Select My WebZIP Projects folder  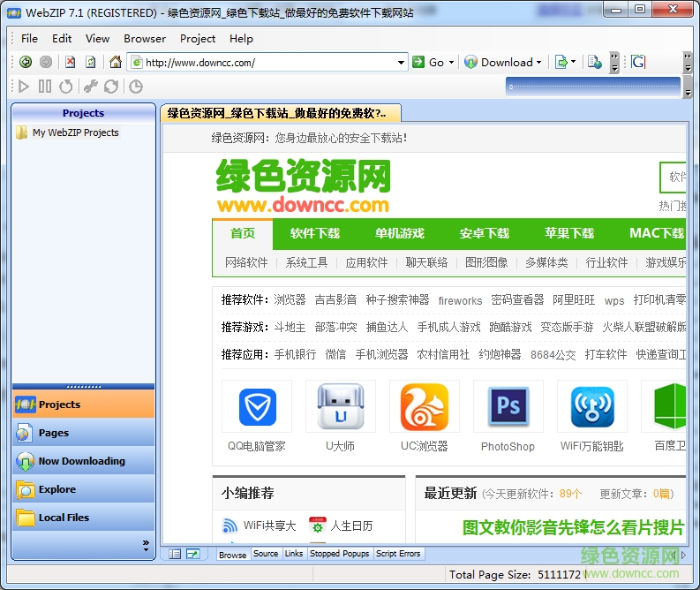click(75, 132)
